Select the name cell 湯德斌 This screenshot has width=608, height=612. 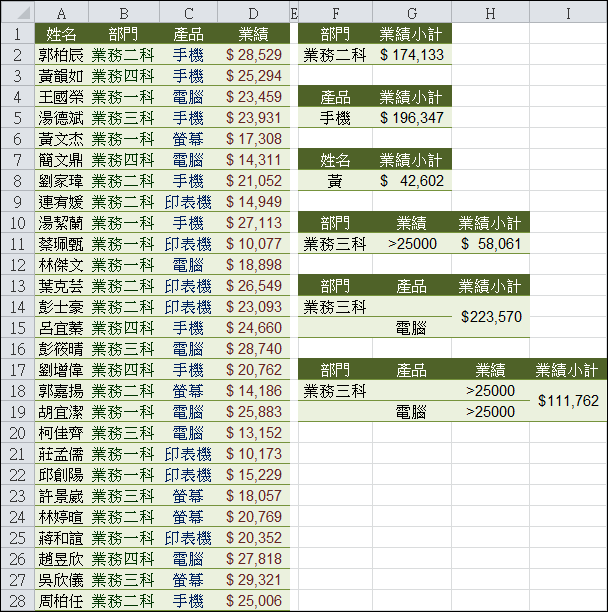point(61,118)
